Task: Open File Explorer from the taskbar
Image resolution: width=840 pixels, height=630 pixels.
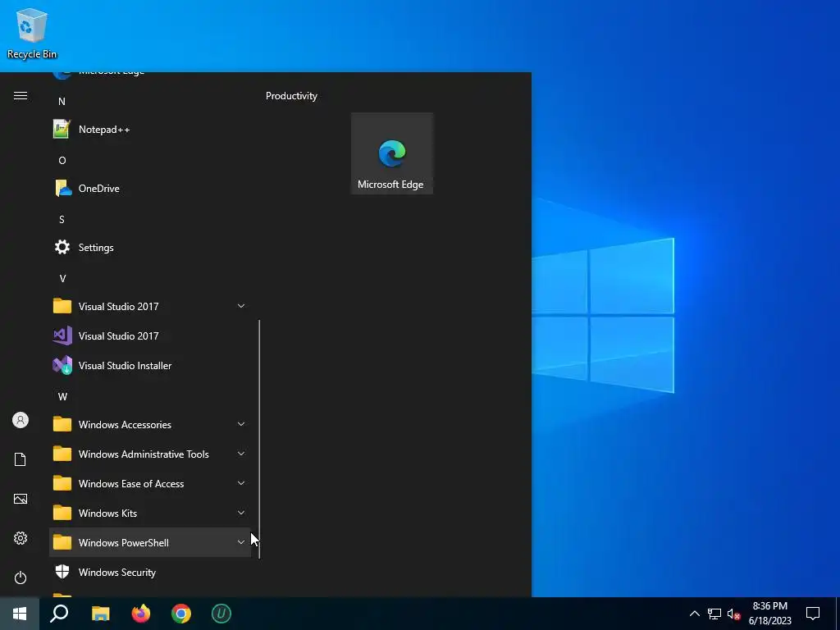Action: tap(100, 614)
